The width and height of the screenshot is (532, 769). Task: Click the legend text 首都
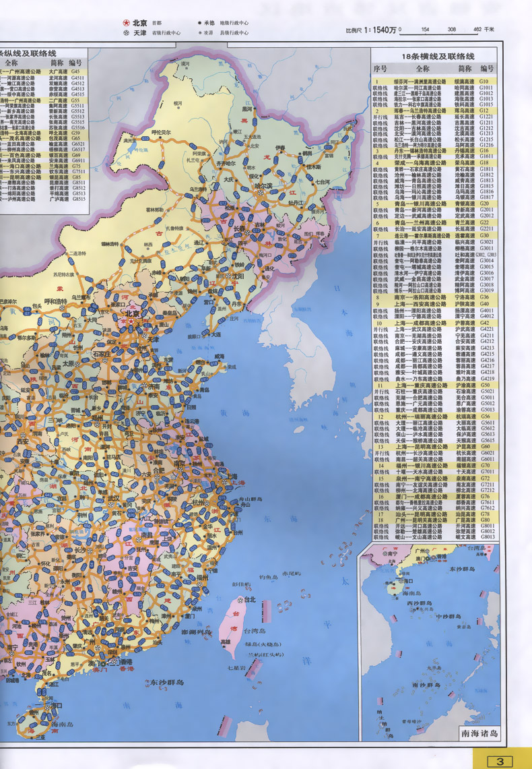(x=156, y=23)
